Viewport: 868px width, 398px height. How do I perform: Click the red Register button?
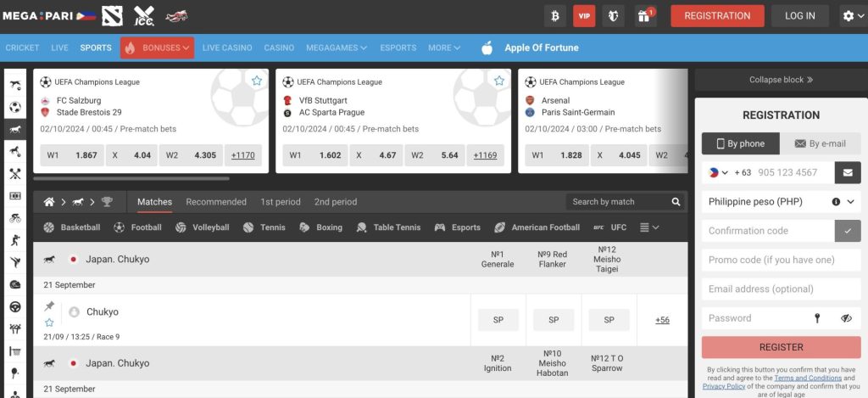[x=781, y=347]
